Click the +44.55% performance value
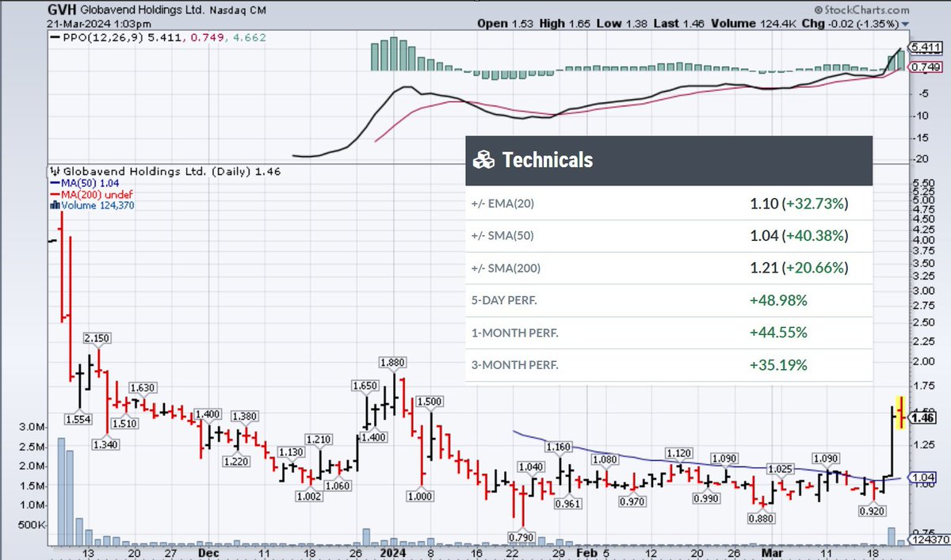Viewport: 951px width, 560px height. (778, 333)
